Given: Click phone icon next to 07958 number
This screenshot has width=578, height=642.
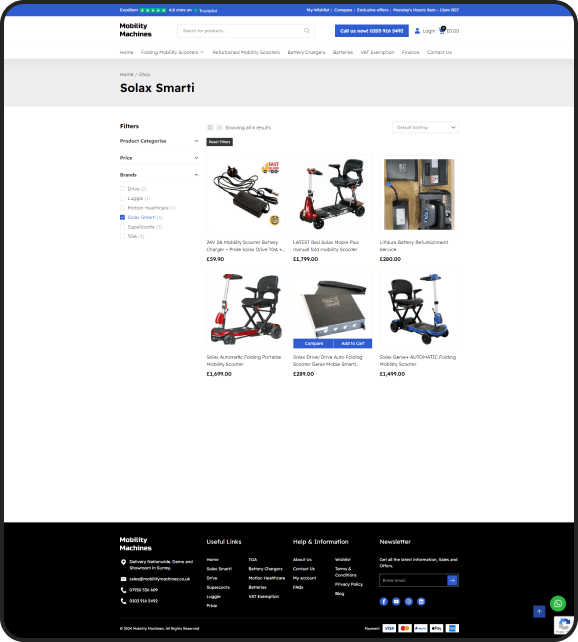Looking at the screenshot, I should (123, 590).
